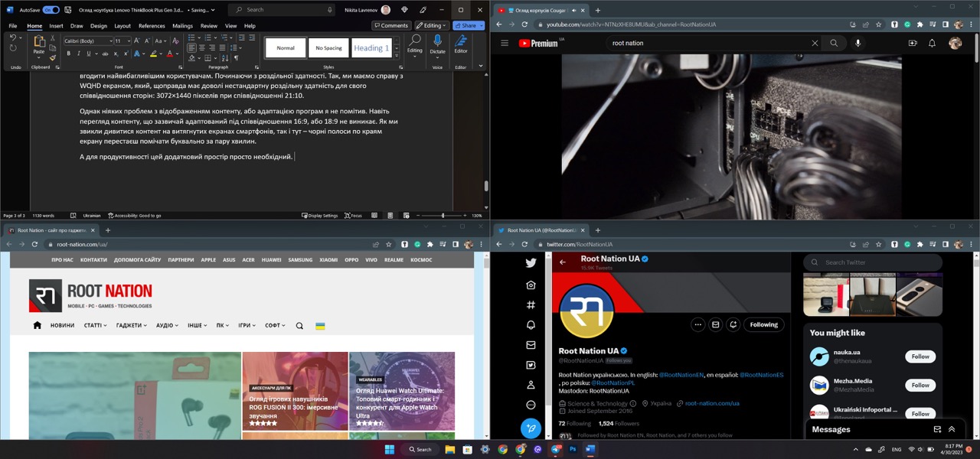Click Comments button in Word
Screen dimensions: 980x459
click(391, 25)
